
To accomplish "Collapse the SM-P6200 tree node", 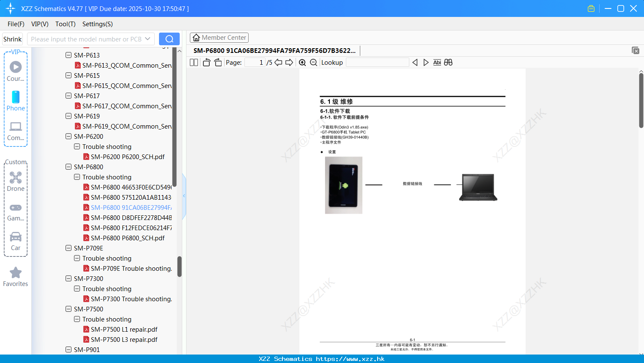I will click(69, 136).
